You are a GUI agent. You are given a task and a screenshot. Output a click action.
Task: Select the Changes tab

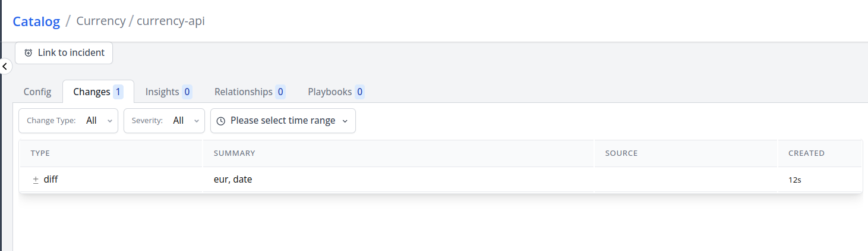[x=97, y=92]
